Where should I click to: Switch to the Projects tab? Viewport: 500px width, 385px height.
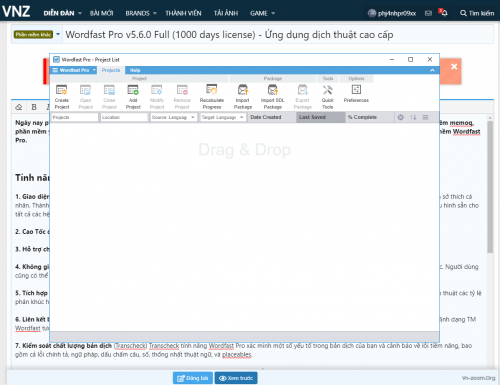click(111, 70)
